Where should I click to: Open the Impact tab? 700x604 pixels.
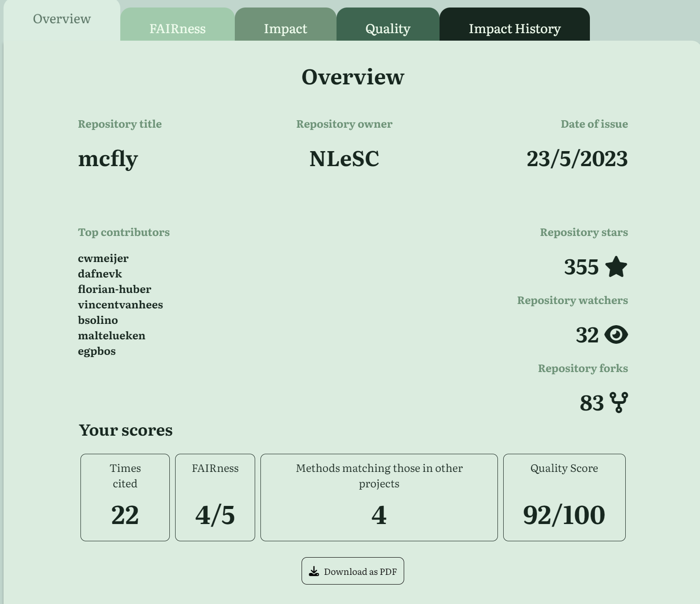coord(285,29)
